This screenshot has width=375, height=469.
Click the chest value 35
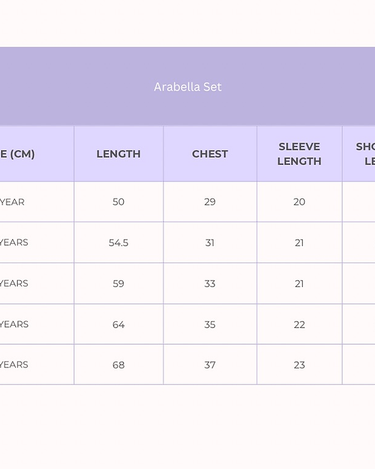click(x=210, y=325)
